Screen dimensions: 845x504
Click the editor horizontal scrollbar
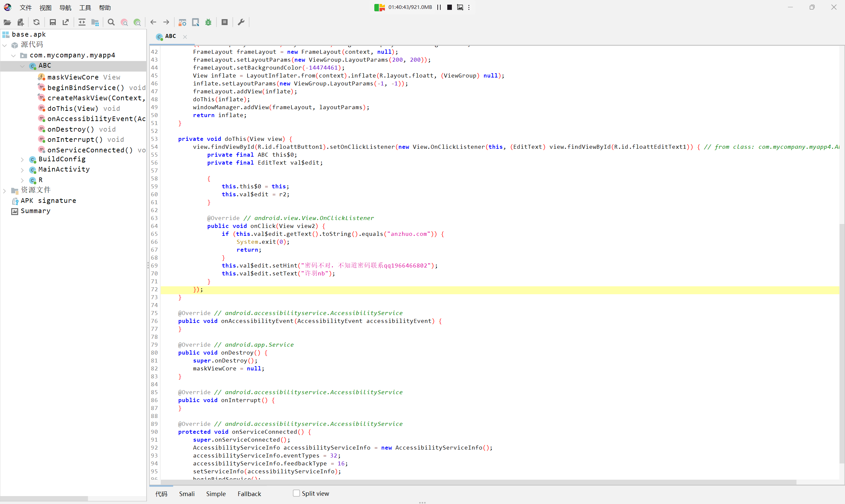478,482
